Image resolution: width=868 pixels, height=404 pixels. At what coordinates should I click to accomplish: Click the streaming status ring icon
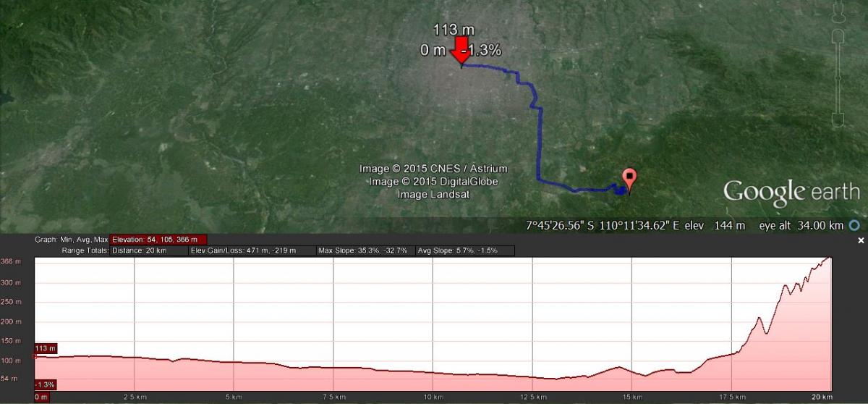point(854,226)
